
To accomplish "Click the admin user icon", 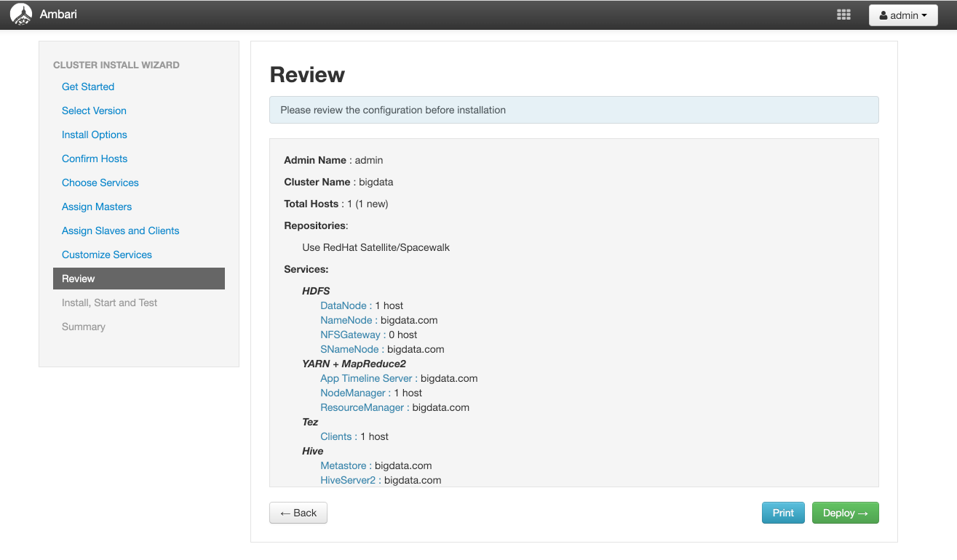I will (x=885, y=15).
